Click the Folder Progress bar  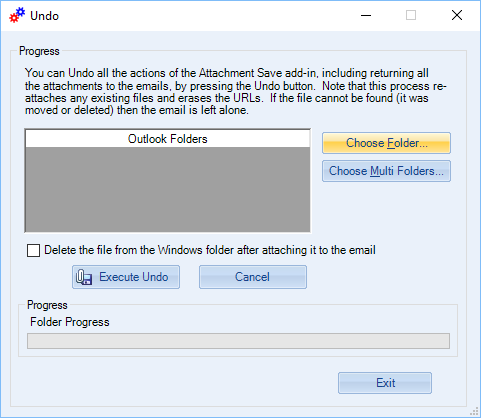click(238, 341)
